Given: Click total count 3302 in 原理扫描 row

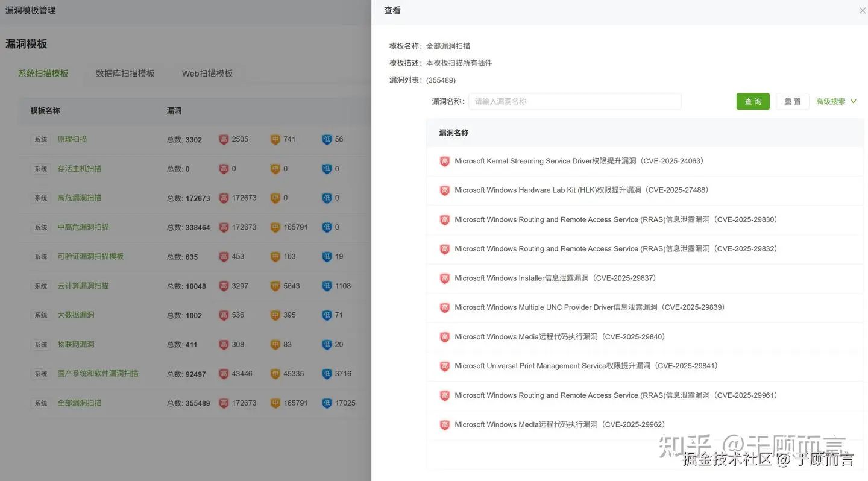Looking at the screenshot, I should point(193,140).
